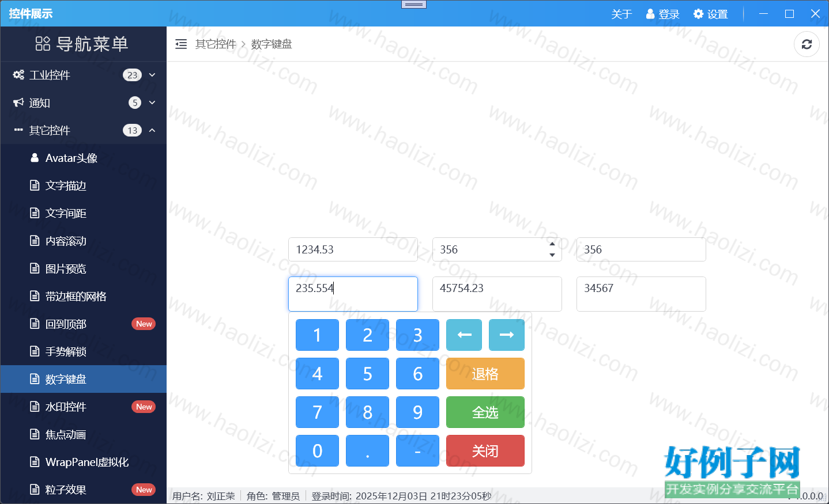Click the New badge on 回到顶部
The image size is (829, 504).
[144, 324]
